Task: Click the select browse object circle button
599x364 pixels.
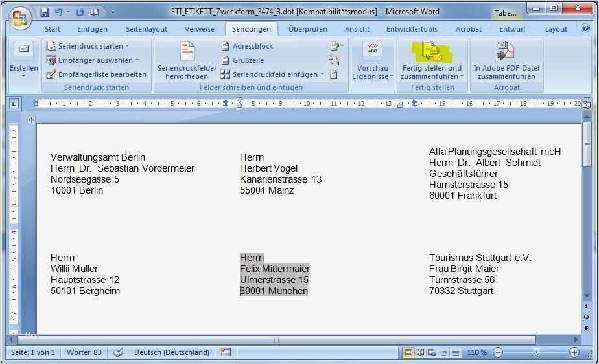Action: tap(587, 317)
